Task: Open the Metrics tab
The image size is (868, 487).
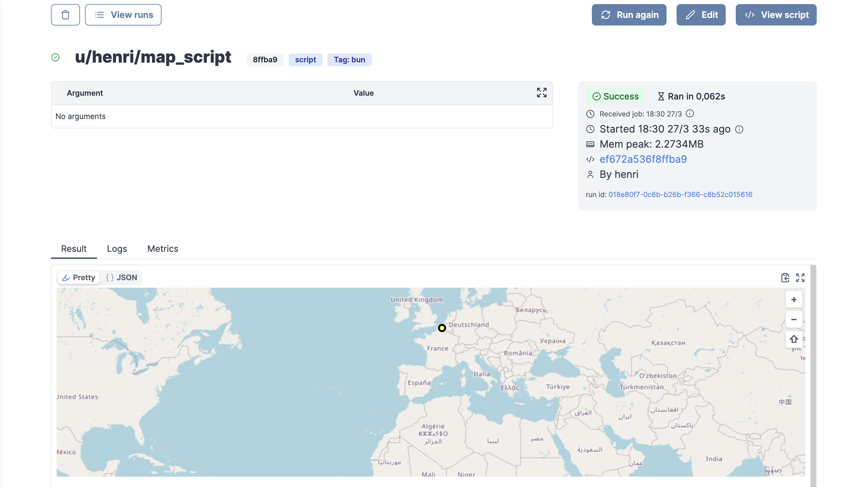Action: point(162,249)
